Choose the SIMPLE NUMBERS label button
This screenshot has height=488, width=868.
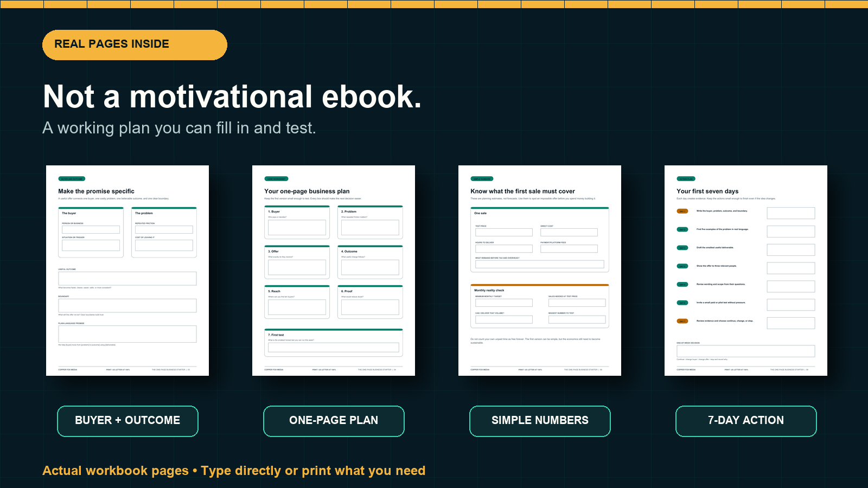[x=540, y=421]
